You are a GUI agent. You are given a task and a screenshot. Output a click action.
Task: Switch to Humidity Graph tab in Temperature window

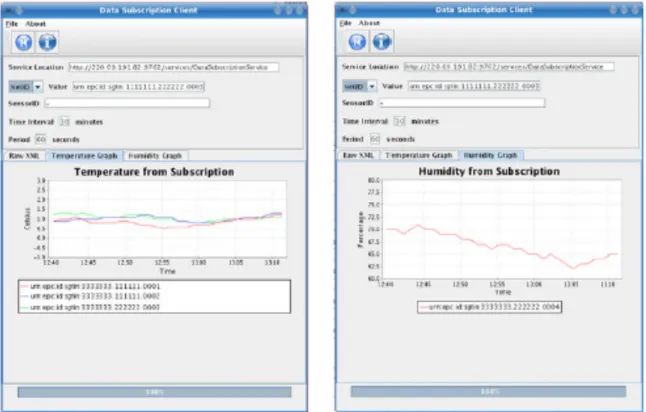[x=155, y=156]
